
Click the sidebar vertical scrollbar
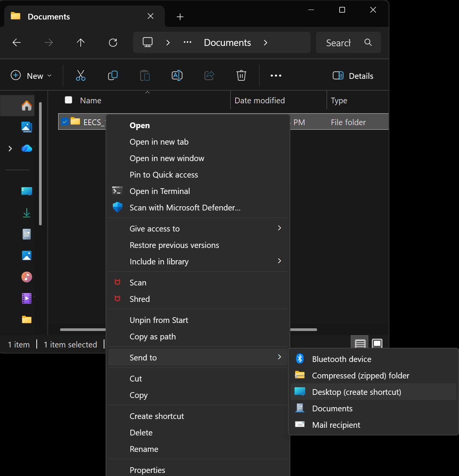[x=40, y=164]
